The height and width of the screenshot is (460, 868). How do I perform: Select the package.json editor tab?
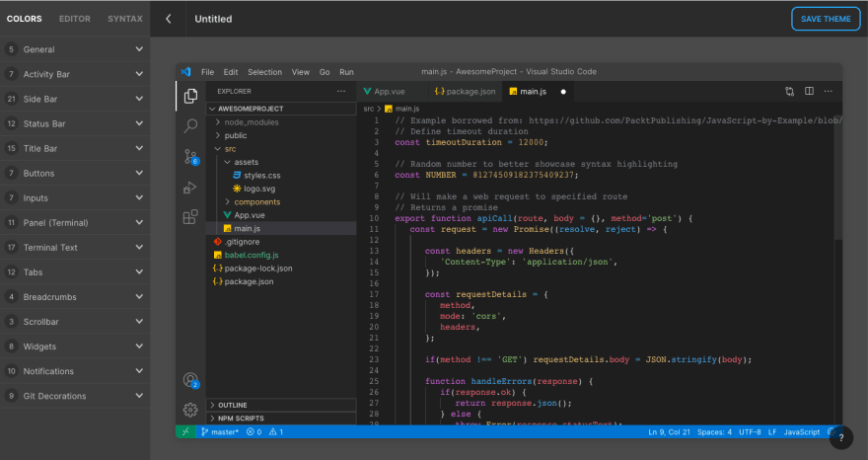(x=465, y=92)
